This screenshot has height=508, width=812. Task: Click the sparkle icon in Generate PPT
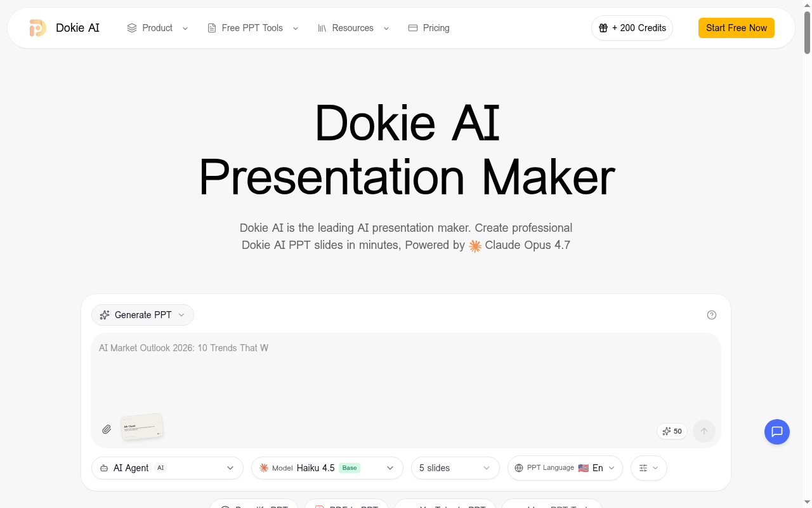[x=105, y=315]
